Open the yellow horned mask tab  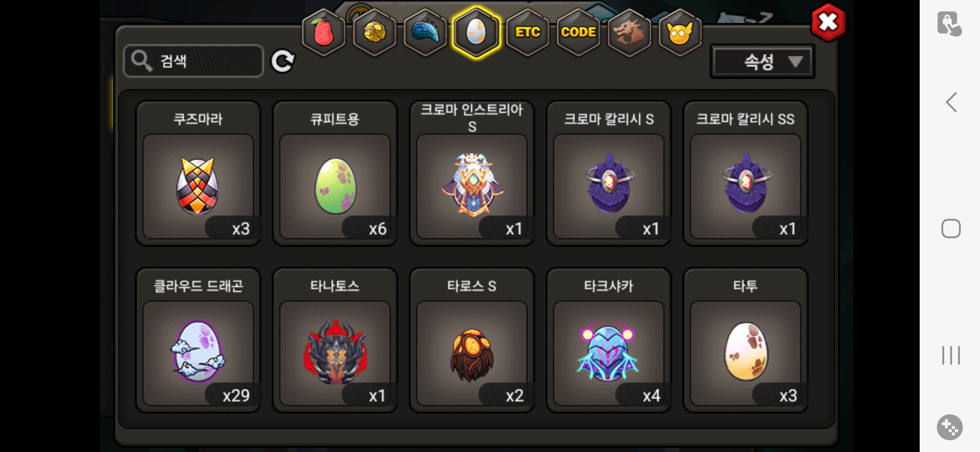[x=680, y=32]
